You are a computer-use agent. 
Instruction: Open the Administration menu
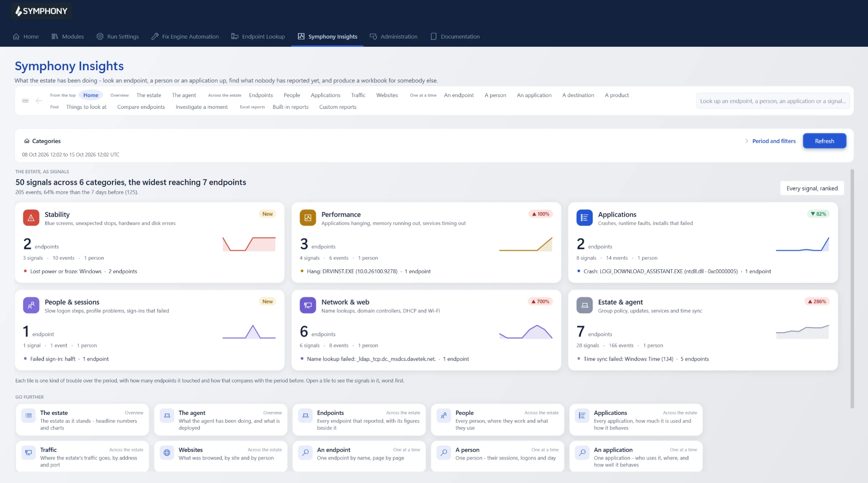pos(394,37)
